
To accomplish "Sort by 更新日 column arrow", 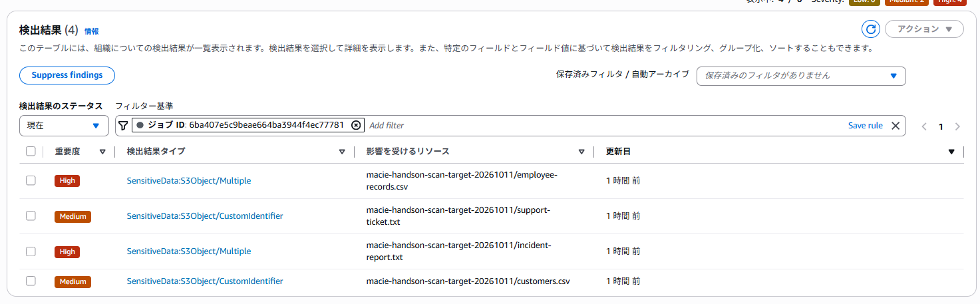I will point(951,152).
